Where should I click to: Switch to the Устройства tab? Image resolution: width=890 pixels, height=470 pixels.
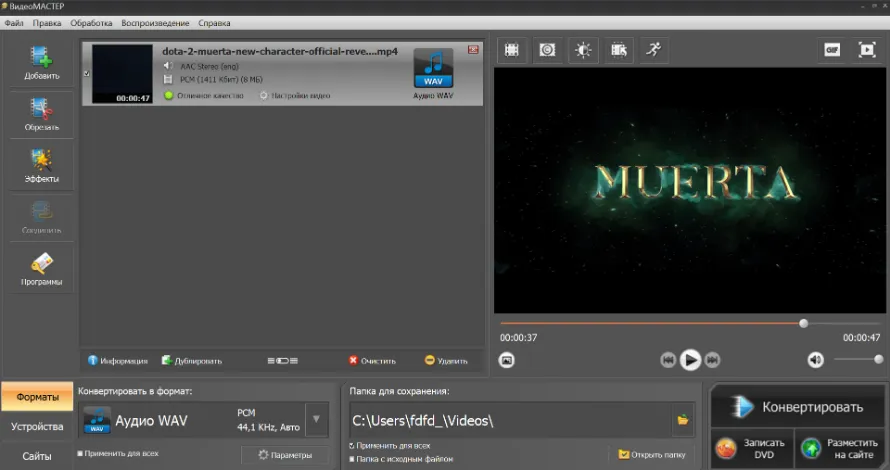37,426
